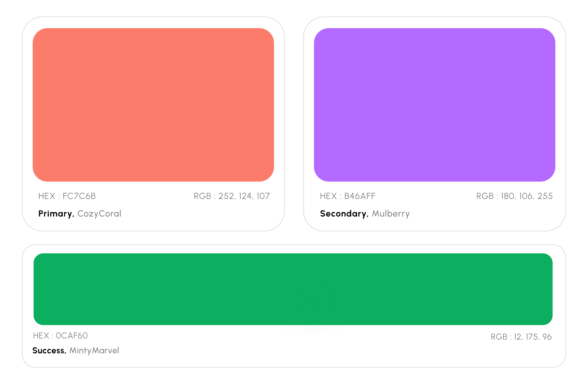Click the HEX : 0CAF60 text
The width and height of the screenshot is (588, 385).
pyautogui.click(x=60, y=336)
